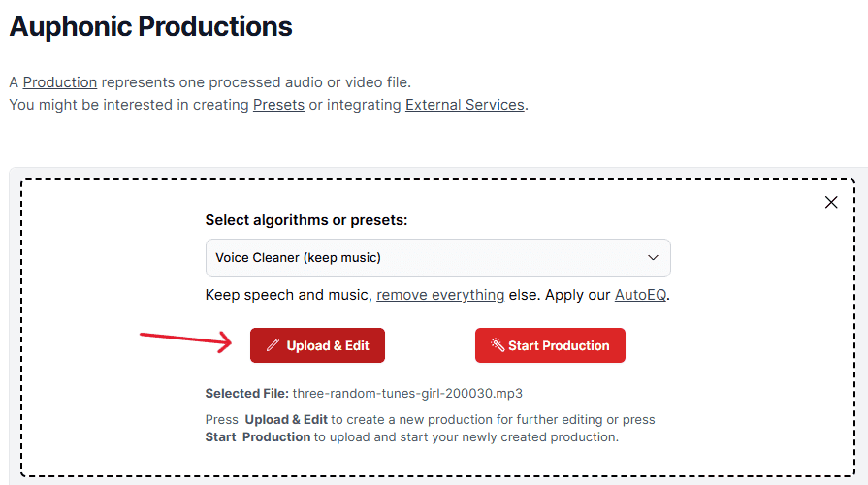Open the AutoEQ link
This screenshot has height=485, width=868.
coord(640,295)
